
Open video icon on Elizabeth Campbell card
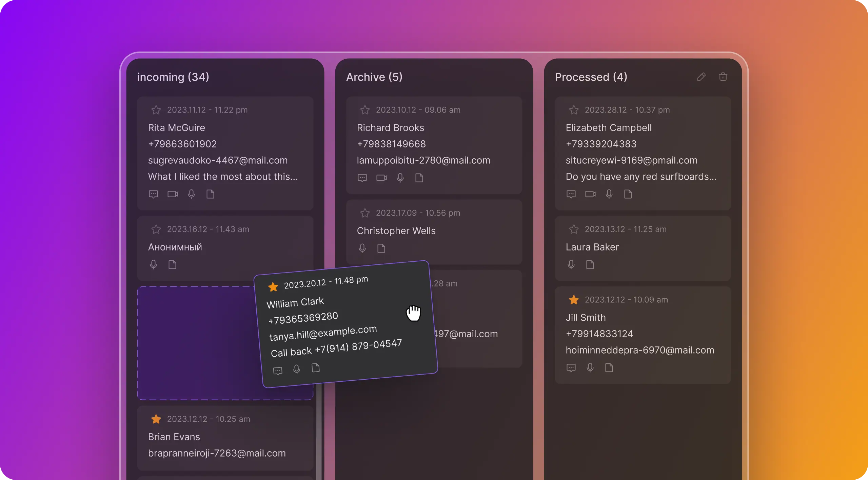point(590,194)
